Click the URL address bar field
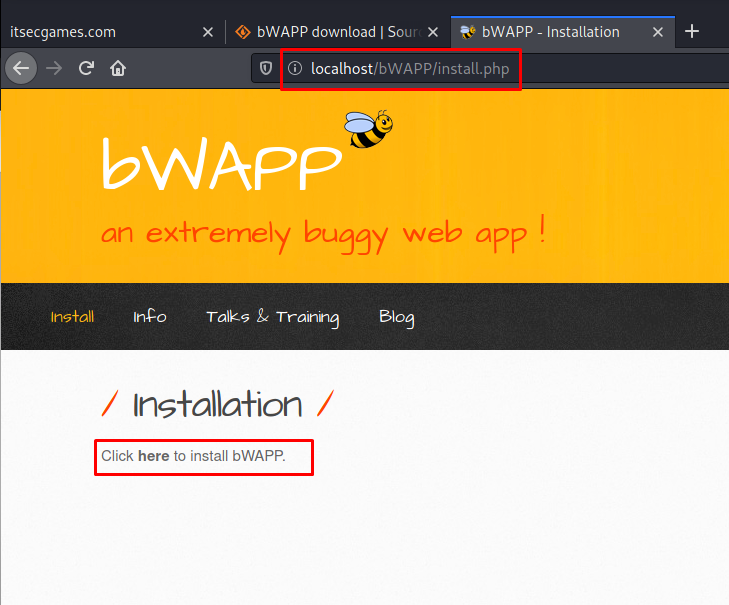Image resolution: width=729 pixels, height=605 pixels. click(x=490, y=68)
